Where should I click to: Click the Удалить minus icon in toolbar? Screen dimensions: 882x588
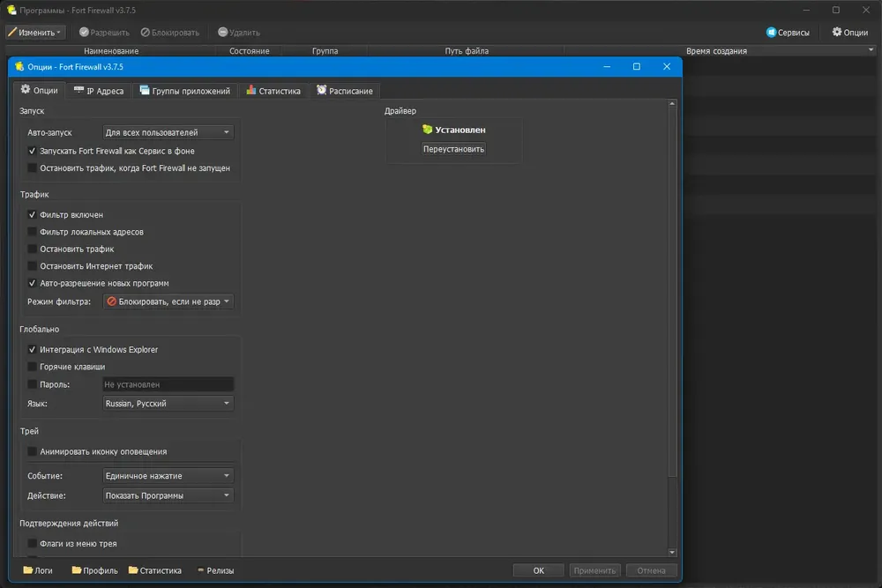tap(223, 32)
